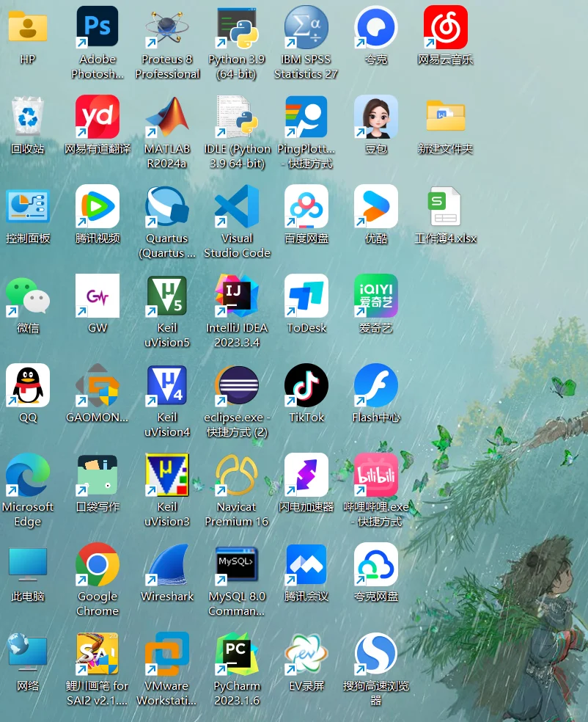The image size is (588, 722).
Task: Open the GAOMON tablet shortcut
Action: click(x=97, y=385)
